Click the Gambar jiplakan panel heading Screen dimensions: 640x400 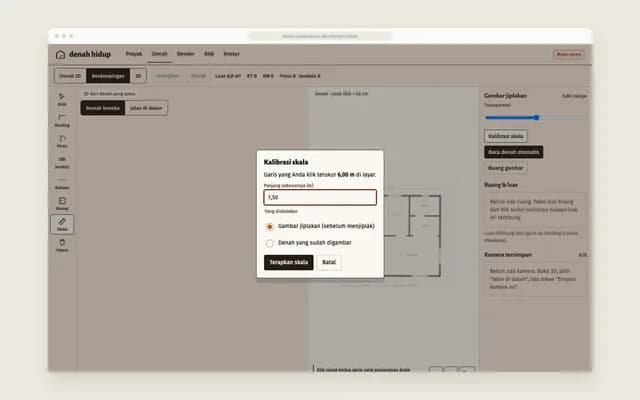[505, 96]
